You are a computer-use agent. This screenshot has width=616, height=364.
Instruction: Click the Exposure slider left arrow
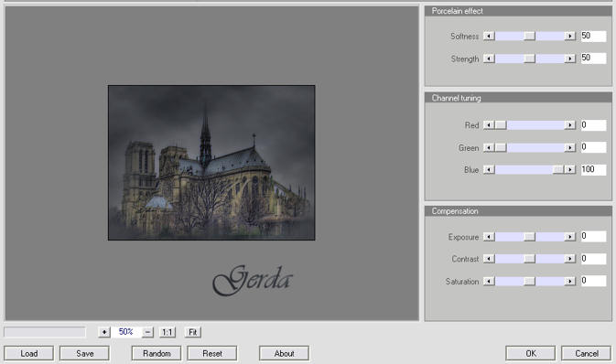pos(489,237)
